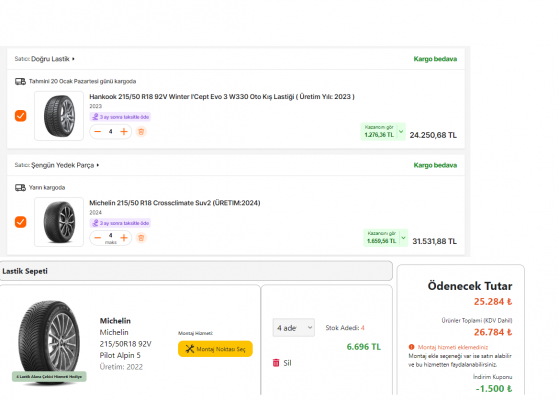Screen dimensions: 559x400
Task: Click 'Kargo bedava' label for Doğru Lastik
Action: click(x=435, y=59)
